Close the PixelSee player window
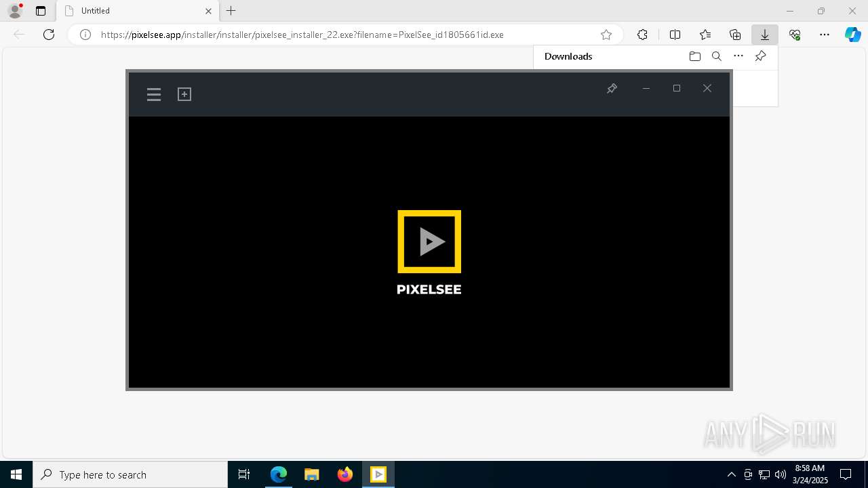 pos(707,88)
